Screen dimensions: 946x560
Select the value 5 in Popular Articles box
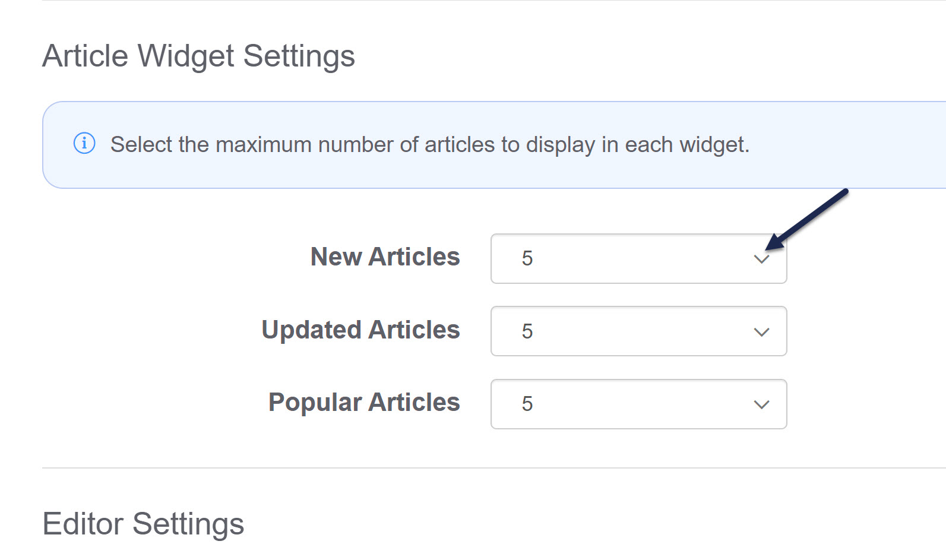coord(527,404)
